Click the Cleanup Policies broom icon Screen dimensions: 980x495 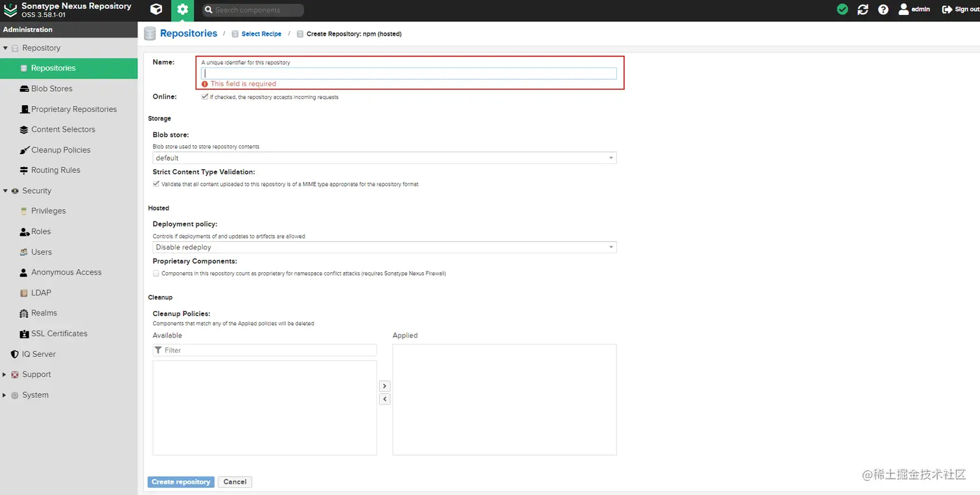pos(24,150)
